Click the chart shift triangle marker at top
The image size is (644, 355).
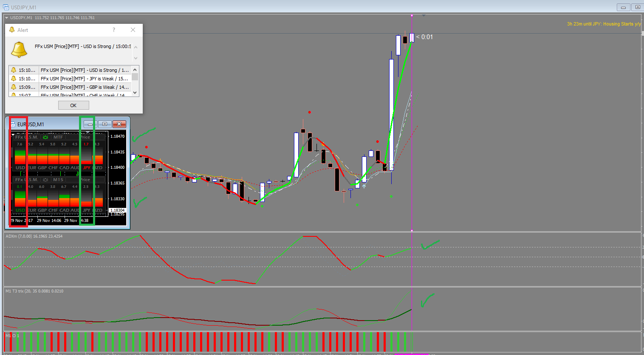424,16
